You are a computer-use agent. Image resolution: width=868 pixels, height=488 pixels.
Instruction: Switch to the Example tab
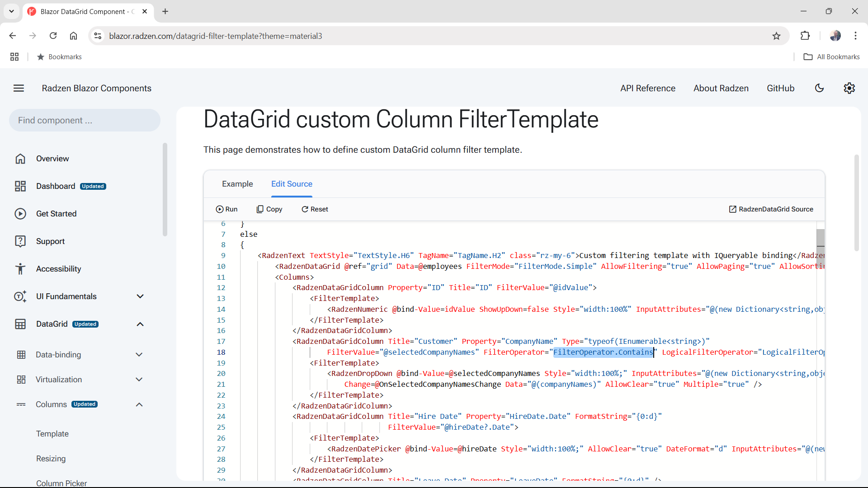click(x=237, y=184)
